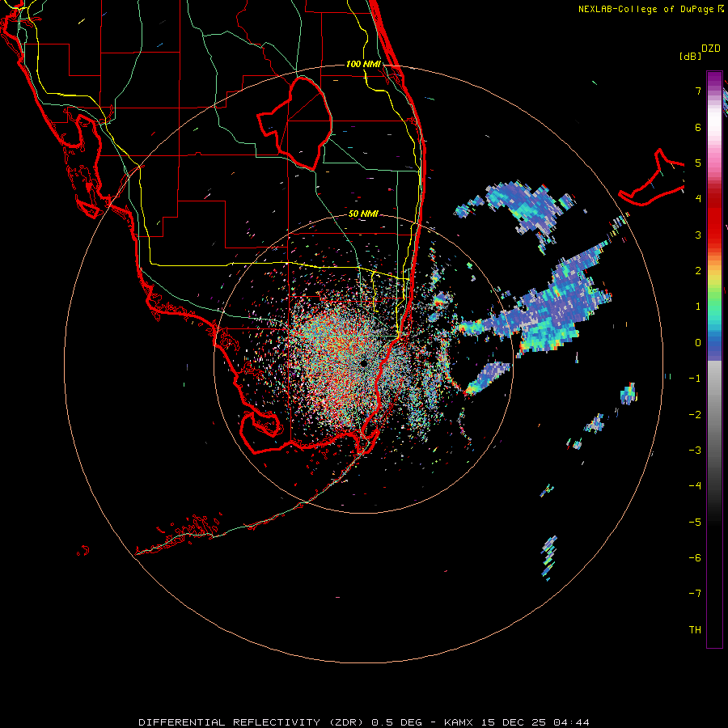Click the black radar site dot at the map center

363,363
